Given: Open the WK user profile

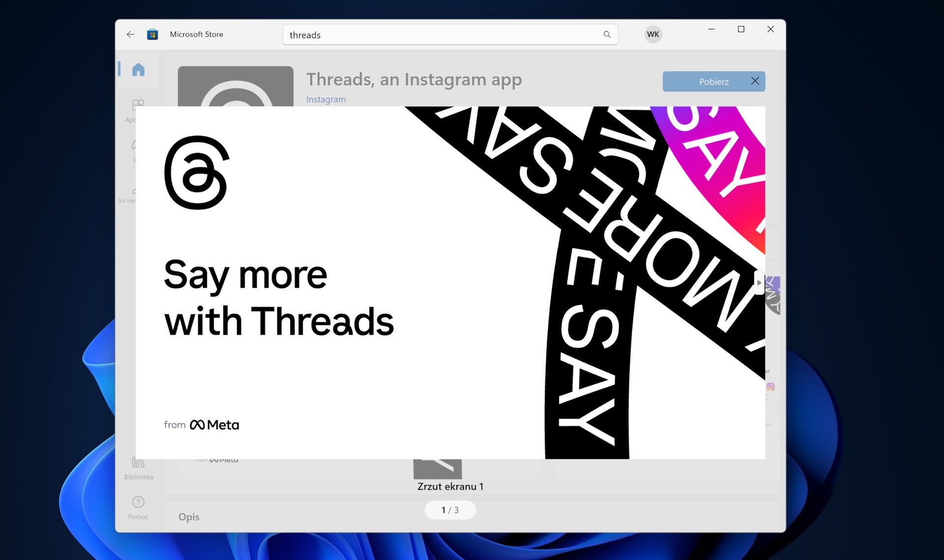Looking at the screenshot, I should pyautogui.click(x=653, y=34).
